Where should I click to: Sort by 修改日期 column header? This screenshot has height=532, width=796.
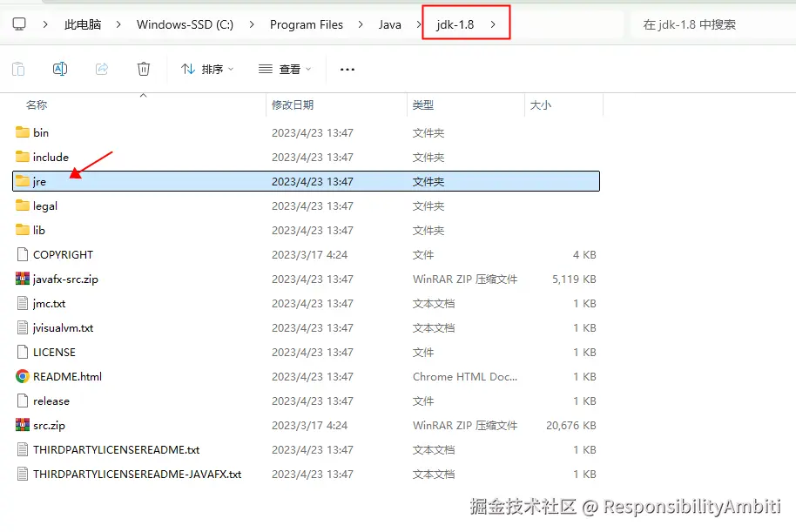point(293,105)
